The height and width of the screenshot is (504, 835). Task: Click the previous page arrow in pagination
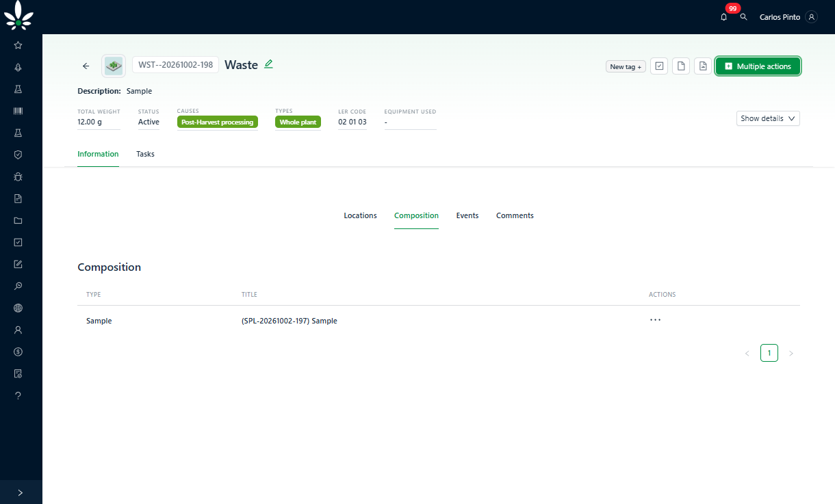(747, 353)
